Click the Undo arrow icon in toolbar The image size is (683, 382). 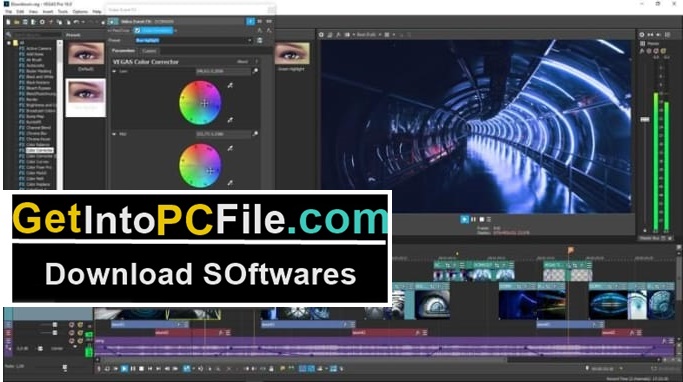tap(77, 22)
